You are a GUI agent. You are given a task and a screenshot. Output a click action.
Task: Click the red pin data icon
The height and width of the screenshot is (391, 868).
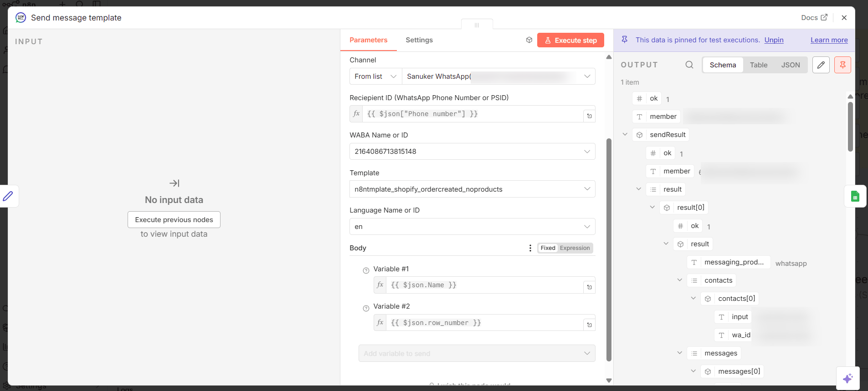tap(842, 65)
